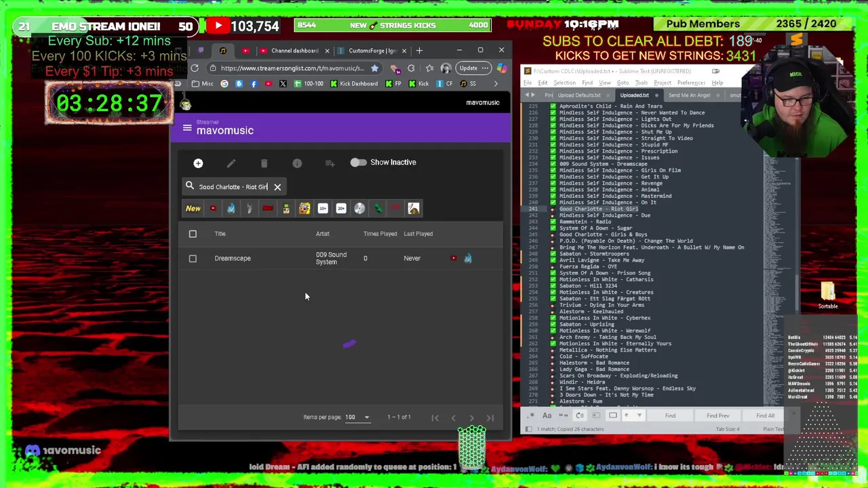Viewport: 868px width, 488px height.
Task: Open Plain Text syntax selector
Action: tap(773, 429)
